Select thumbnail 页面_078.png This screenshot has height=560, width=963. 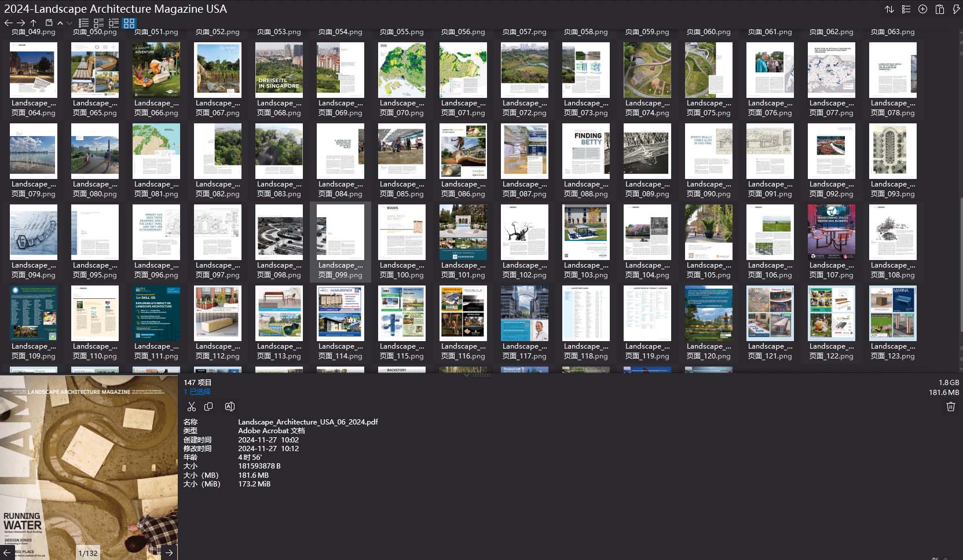point(893,71)
